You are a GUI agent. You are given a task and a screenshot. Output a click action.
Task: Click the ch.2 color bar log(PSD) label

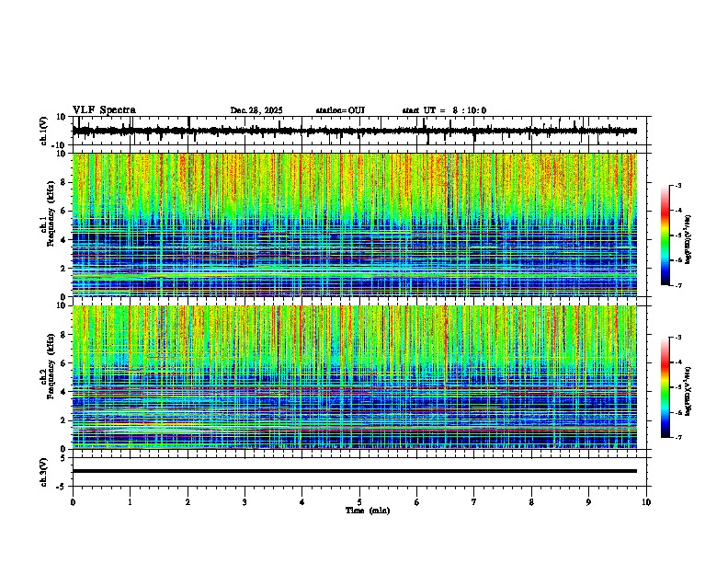pyautogui.click(x=688, y=391)
